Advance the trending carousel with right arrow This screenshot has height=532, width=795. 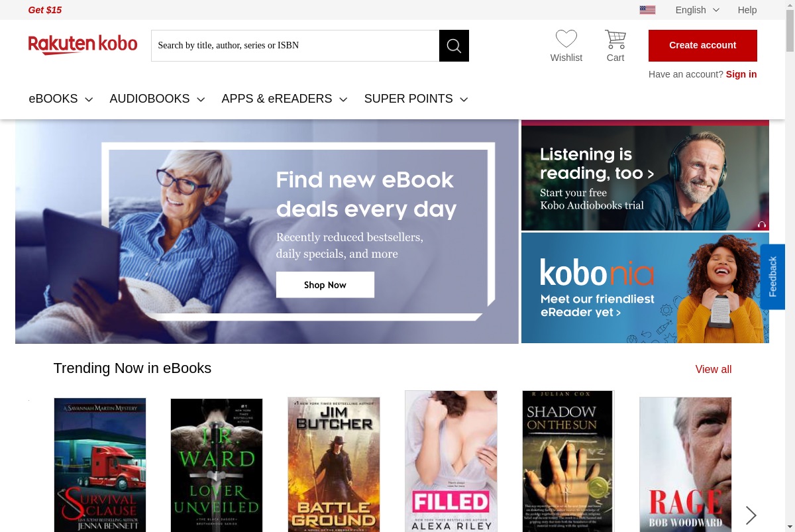[751, 515]
